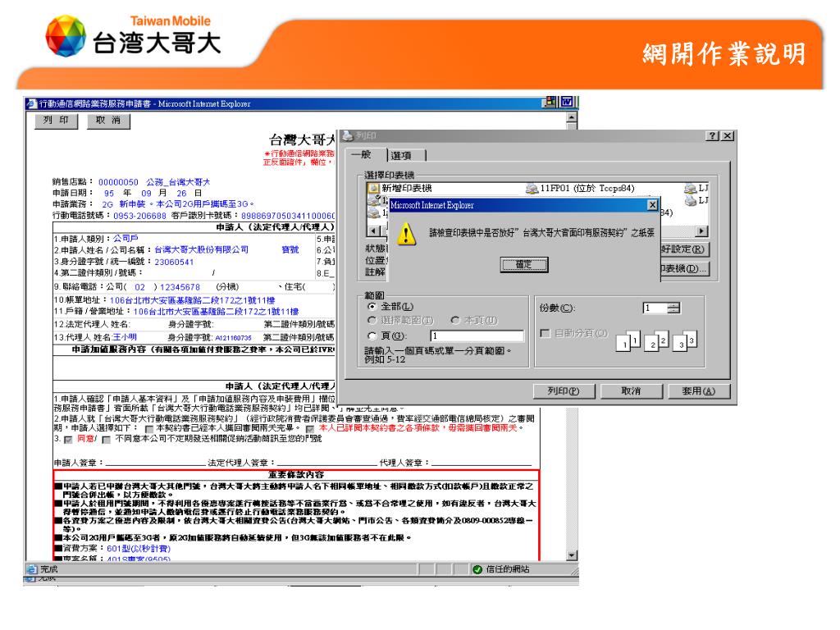Click sales store number 00000050

(x=118, y=183)
